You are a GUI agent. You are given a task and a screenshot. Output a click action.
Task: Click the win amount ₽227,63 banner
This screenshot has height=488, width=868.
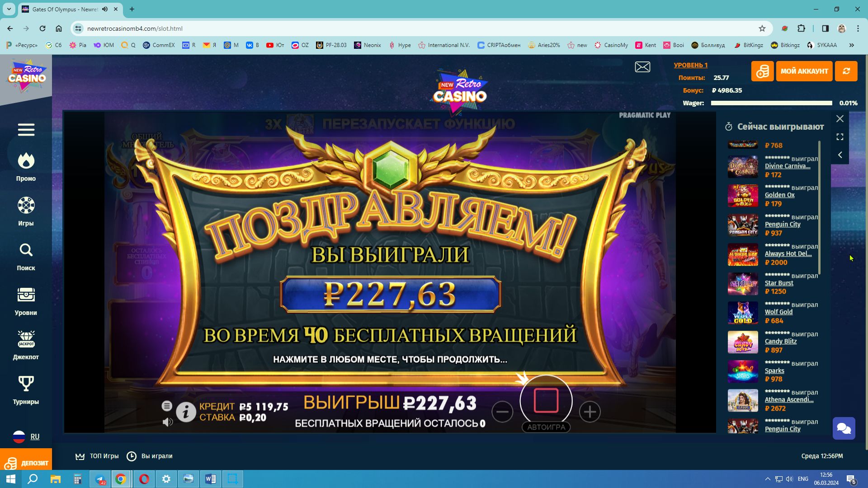coord(390,295)
